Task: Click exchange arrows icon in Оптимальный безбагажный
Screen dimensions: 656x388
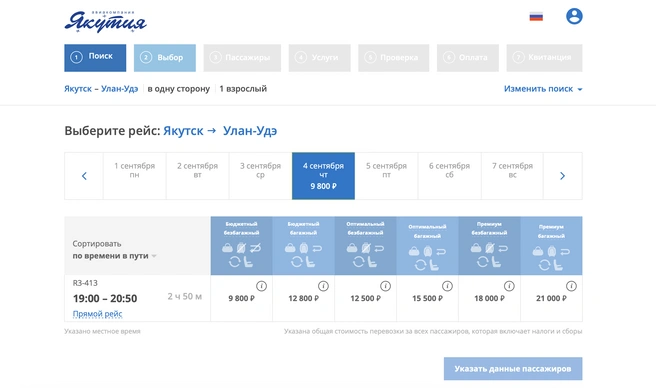Action: (x=359, y=262)
